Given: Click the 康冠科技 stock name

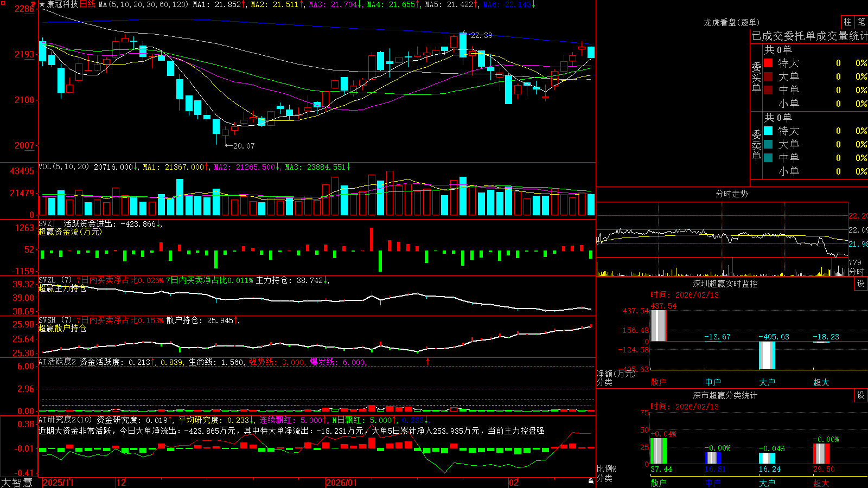Looking at the screenshot, I should point(62,4).
